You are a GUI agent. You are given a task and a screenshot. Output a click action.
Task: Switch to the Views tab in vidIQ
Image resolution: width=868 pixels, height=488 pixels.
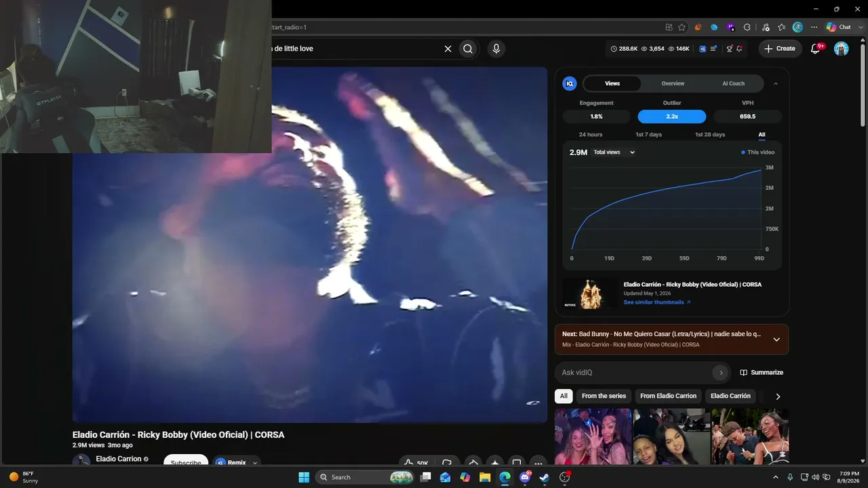click(612, 83)
